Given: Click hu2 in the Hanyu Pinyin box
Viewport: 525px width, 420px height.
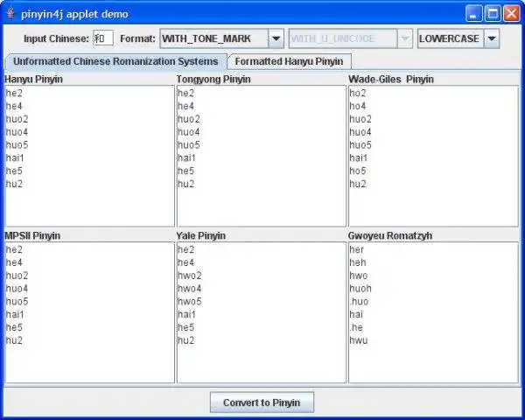Looking at the screenshot, I should 14,184.
